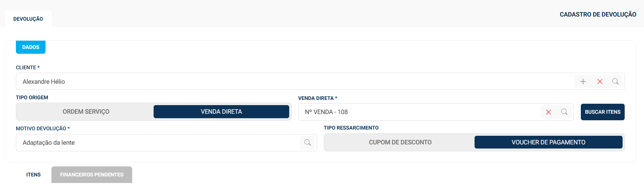Open the Financeiros Pendentes tab
Viewport: 644px width, 194px height.
coord(92,175)
